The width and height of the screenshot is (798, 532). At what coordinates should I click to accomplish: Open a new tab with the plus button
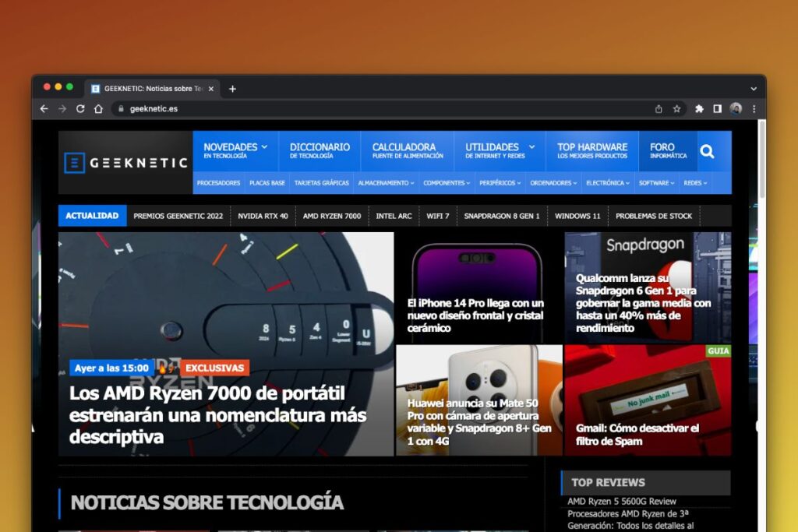pyautogui.click(x=232, y=89)
